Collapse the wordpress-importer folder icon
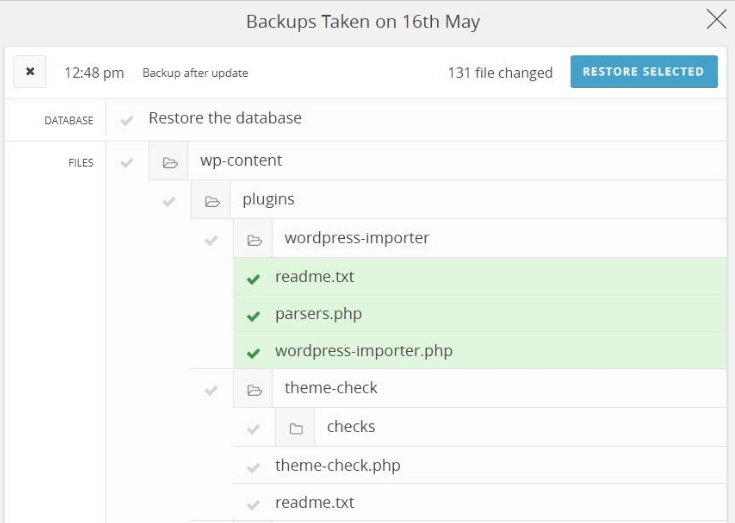 click(254, 240)
